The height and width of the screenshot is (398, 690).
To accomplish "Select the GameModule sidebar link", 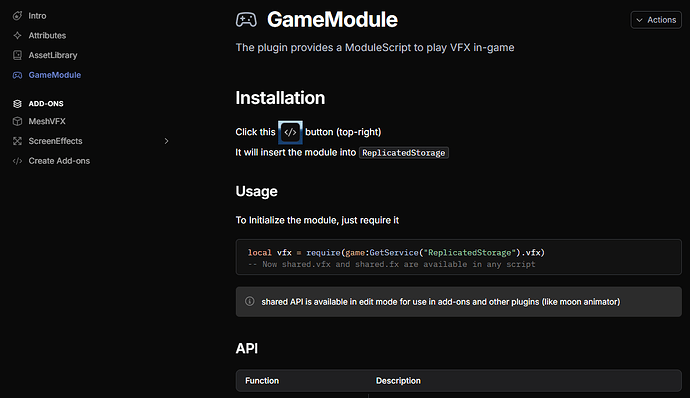I will coord(55,75).
